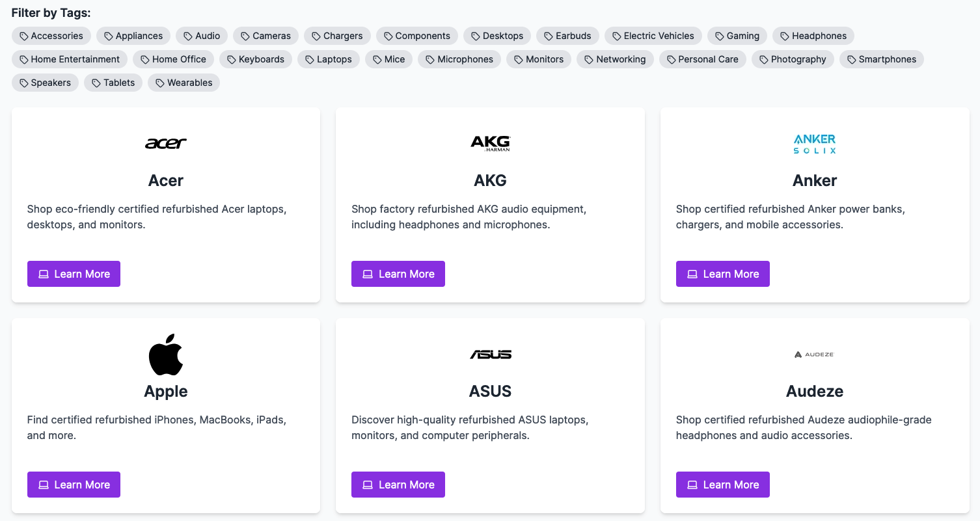Click the AKG audio equipment description
980x521 pixels.
(469, 217)
